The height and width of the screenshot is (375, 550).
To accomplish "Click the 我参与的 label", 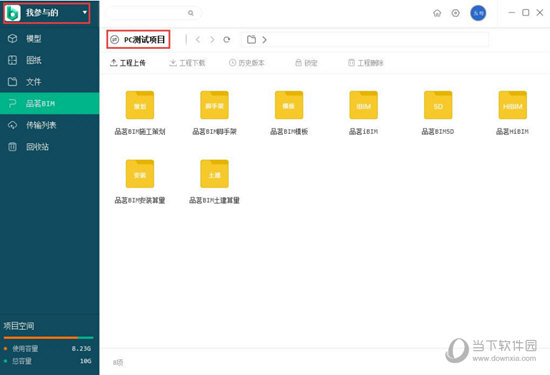I will [42, 13].
